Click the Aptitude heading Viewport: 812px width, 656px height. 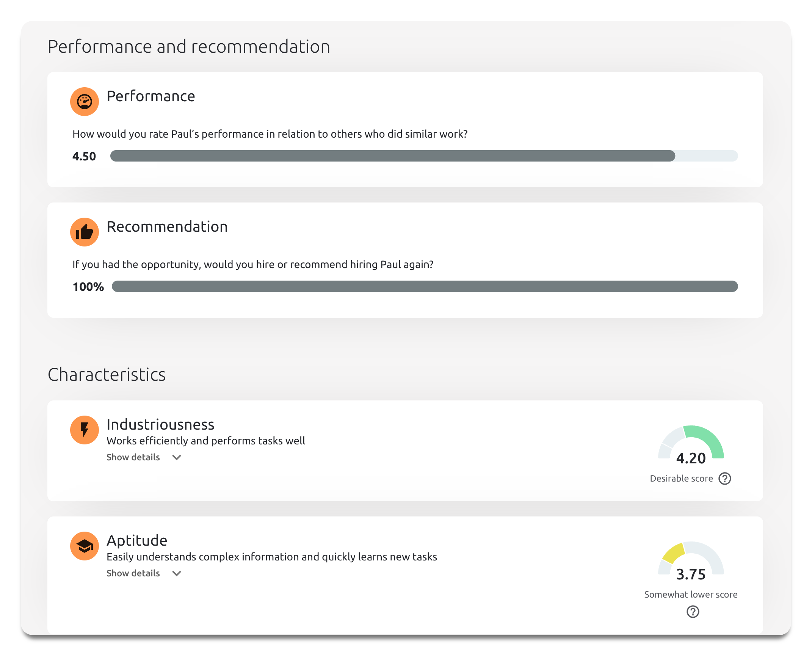[x=137, y=540]
